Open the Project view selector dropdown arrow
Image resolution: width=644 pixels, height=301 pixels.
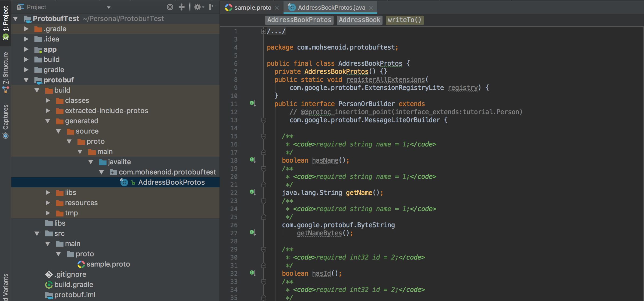point(109,7)
